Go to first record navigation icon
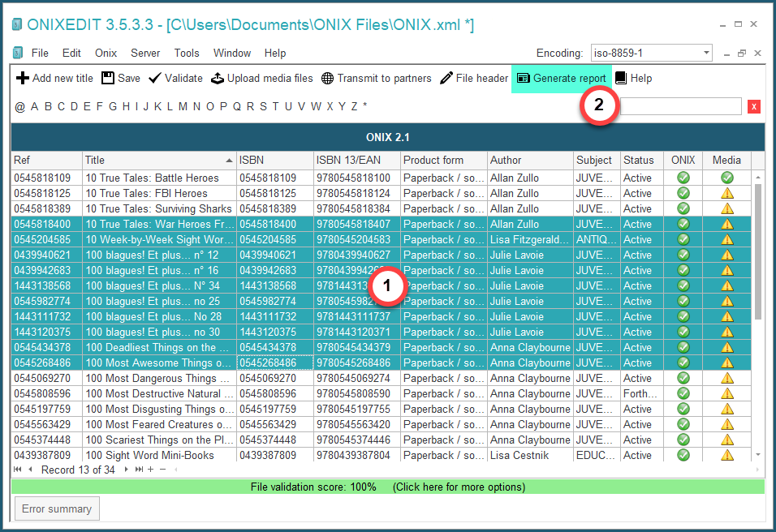The image size is (776, 532). point(18,470)
